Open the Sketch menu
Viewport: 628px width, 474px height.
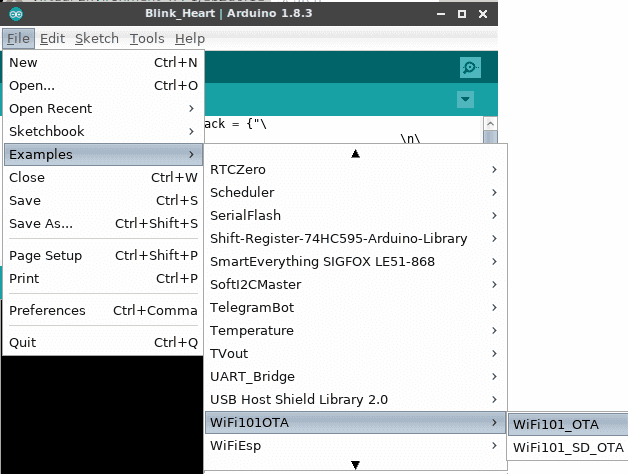(96, 38)
